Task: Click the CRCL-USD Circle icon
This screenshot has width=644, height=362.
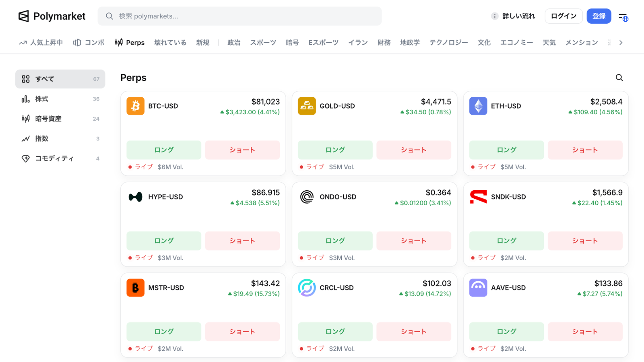Action: (307, 288)
